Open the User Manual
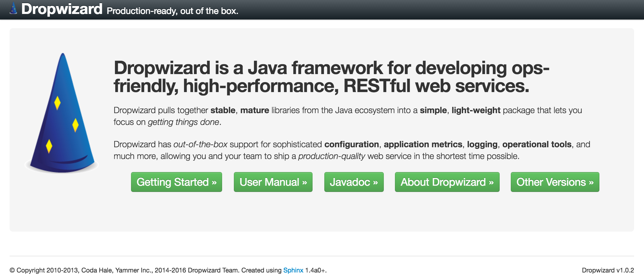Screen dimensions: 644x279 click(273, 182)
